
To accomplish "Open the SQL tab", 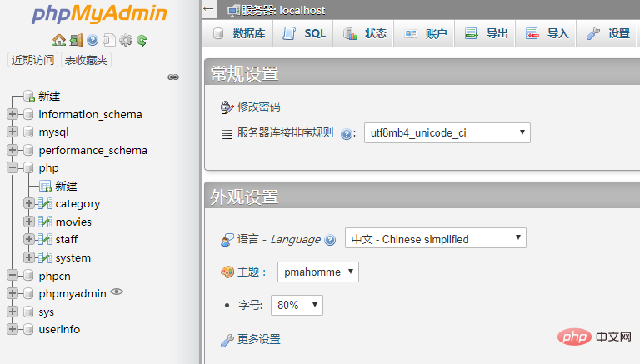I will pos(303,33).
